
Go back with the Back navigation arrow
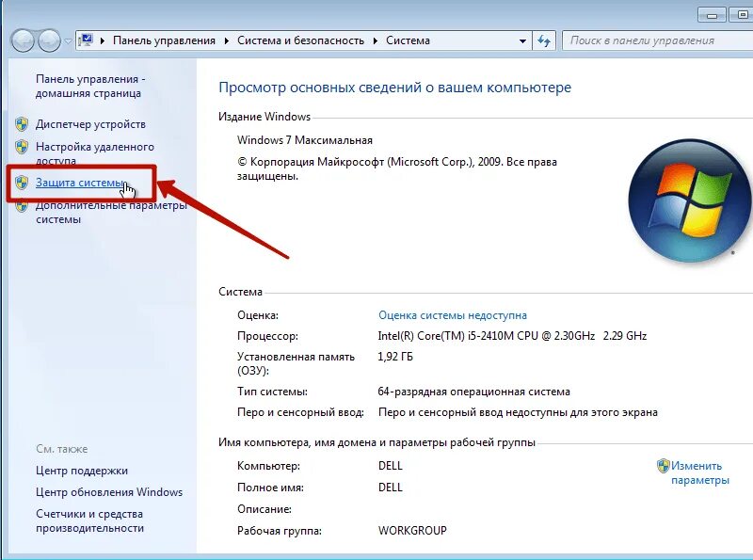tap(23, 40)
